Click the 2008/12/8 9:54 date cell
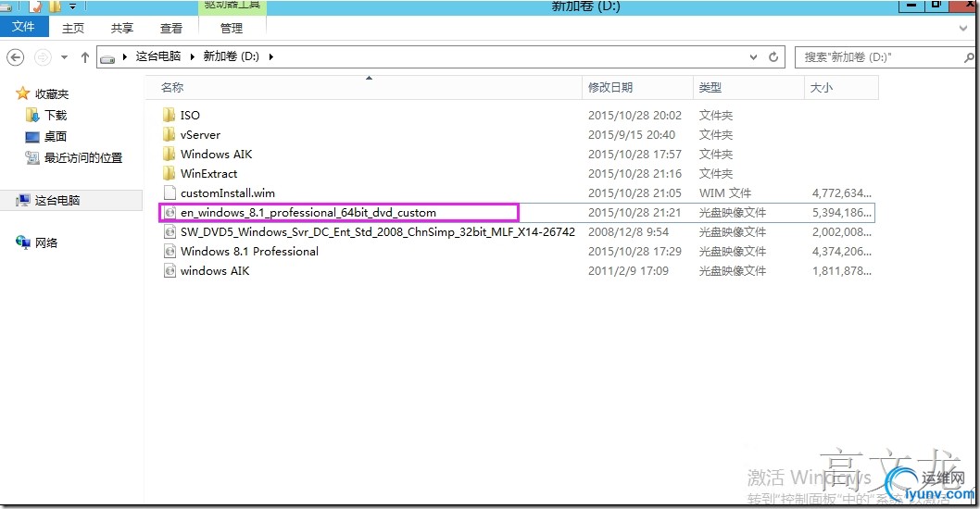 (628, 231)
